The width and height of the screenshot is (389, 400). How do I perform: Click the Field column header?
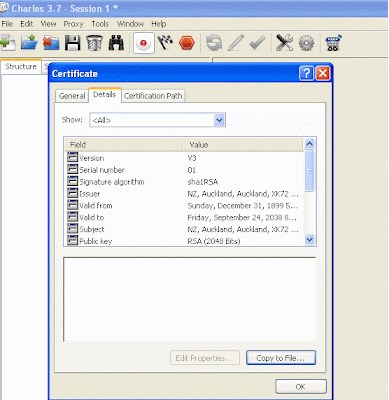point(123,145)
